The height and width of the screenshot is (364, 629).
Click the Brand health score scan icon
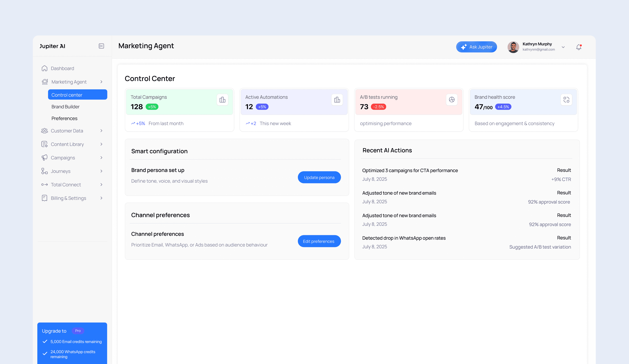tap(566, 100)
